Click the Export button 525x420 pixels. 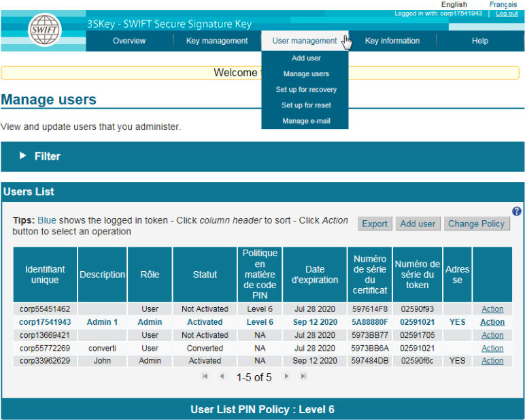(375, 224)
